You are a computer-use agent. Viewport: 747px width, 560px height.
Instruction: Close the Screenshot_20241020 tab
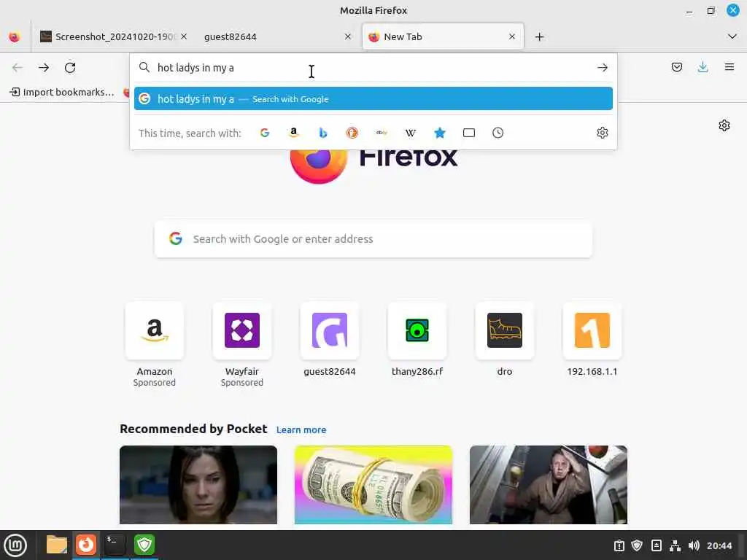coord(184,36)
